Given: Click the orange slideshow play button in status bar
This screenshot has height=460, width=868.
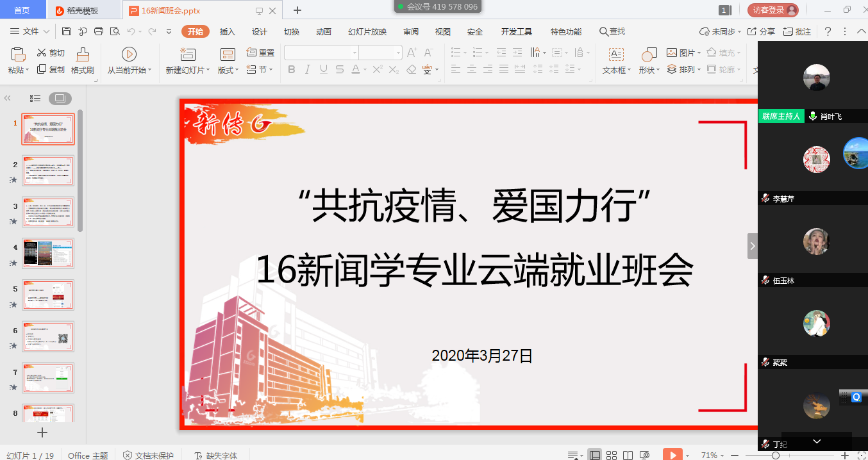Looking at the screenshot, I should click(671, 455).
